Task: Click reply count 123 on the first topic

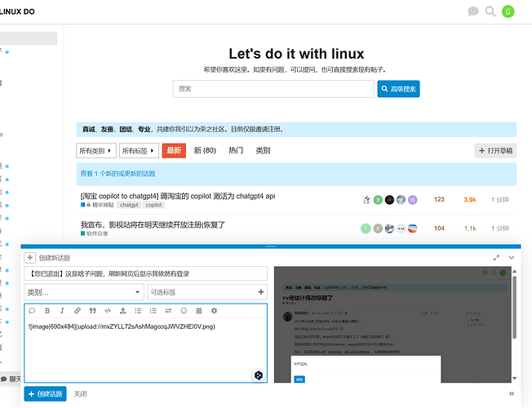Action: click(x=439, y=199)
